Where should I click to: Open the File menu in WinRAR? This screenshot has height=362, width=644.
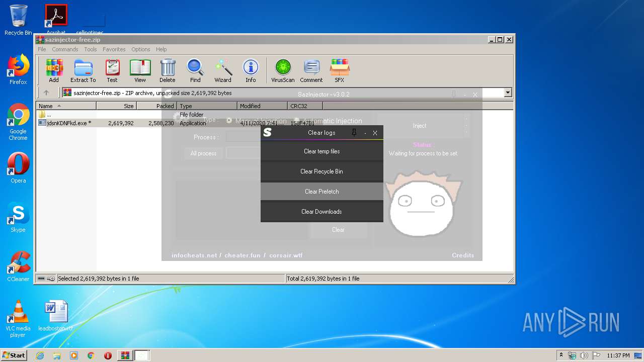[42, 49]
